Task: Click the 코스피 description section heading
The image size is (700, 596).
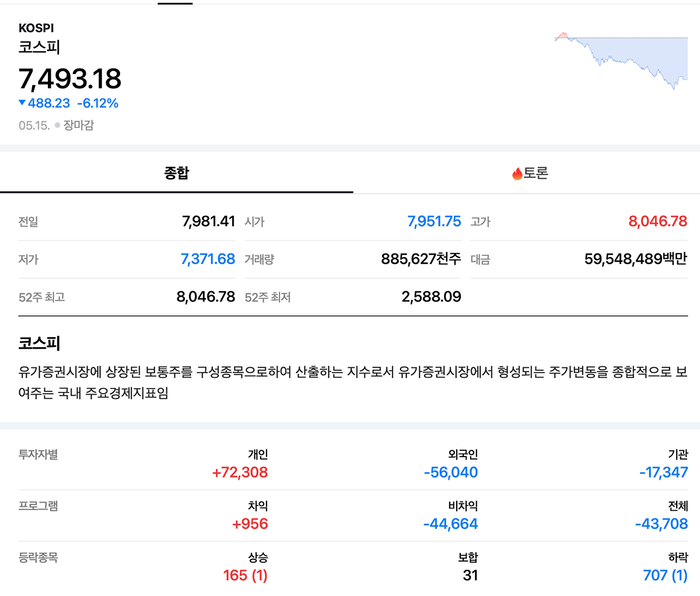Action: (x=39, y=343)
